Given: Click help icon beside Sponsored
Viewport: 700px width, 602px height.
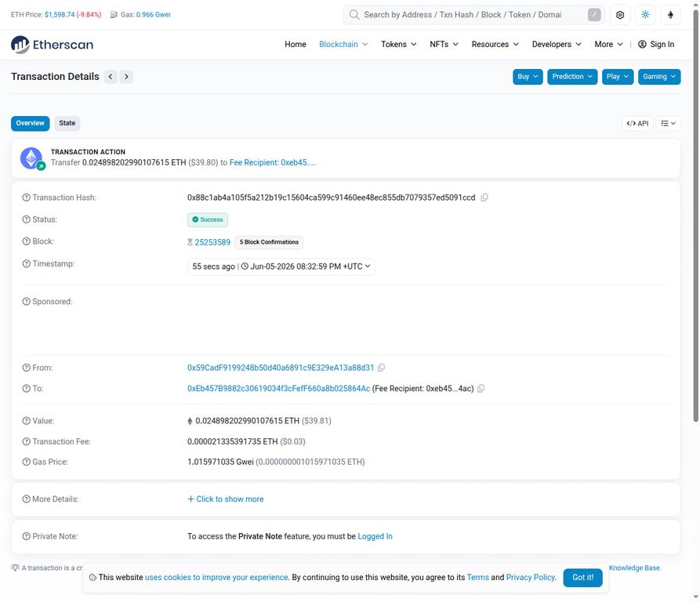Looking at the screenshot, I should coord(27,302).
